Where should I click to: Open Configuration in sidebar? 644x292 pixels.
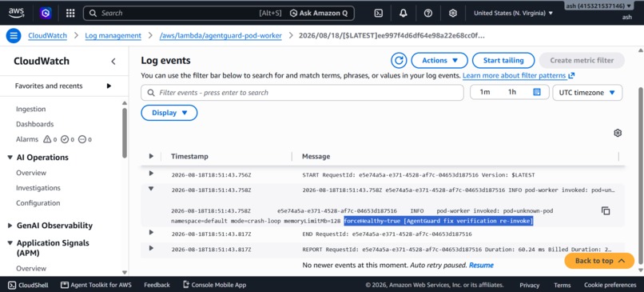tap(38, 203)
